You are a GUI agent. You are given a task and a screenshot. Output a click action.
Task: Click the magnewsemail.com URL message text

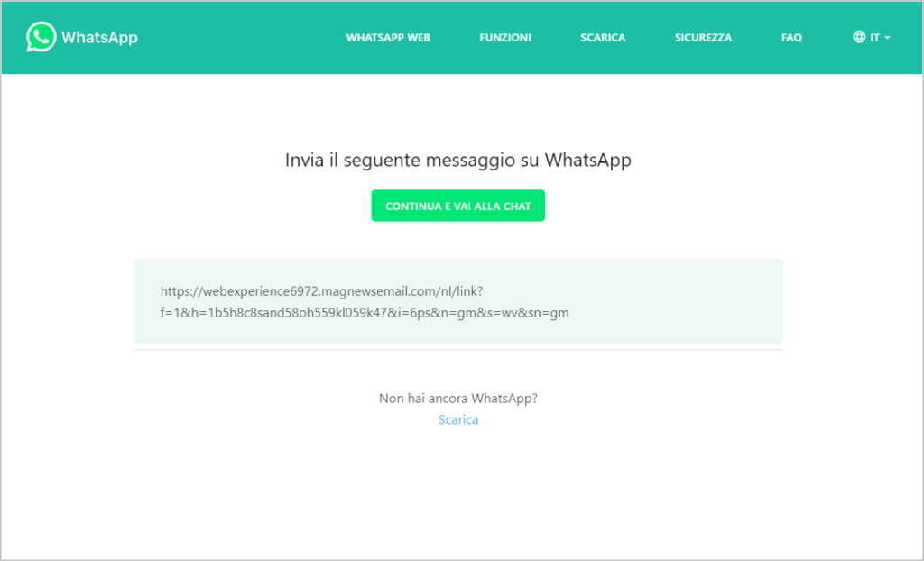pos(365,302)
